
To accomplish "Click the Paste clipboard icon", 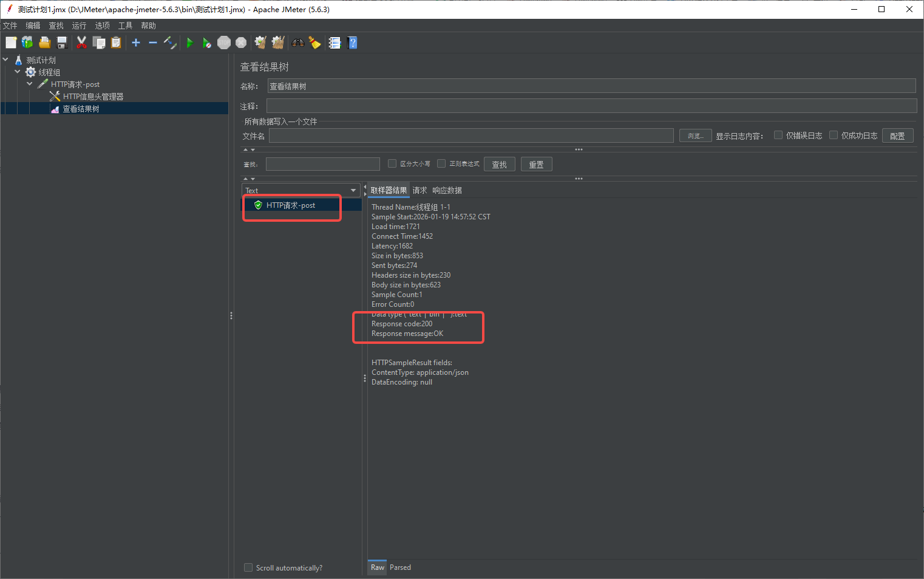I will click(x=116, y=43).
